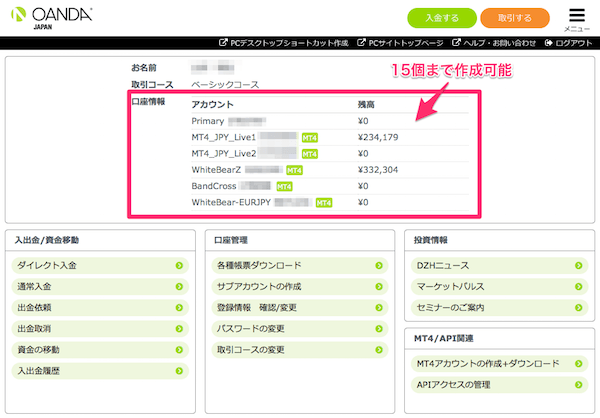Click the orange 取引する button

click(x=515, y=18)
